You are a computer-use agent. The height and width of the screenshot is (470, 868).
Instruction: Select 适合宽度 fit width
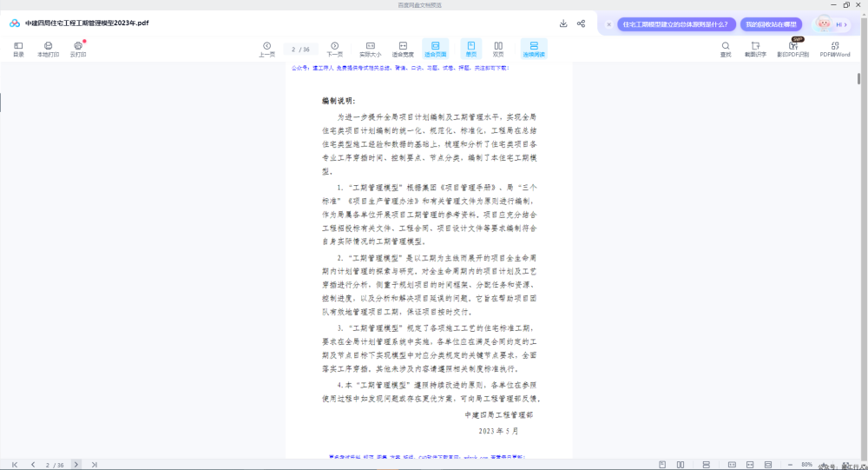403,49
